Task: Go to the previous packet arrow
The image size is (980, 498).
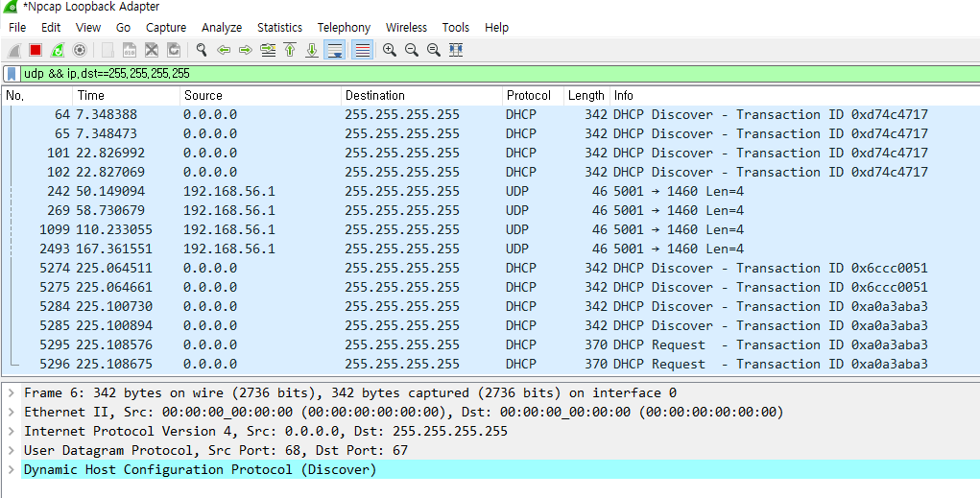Action: tap(223, 50)
